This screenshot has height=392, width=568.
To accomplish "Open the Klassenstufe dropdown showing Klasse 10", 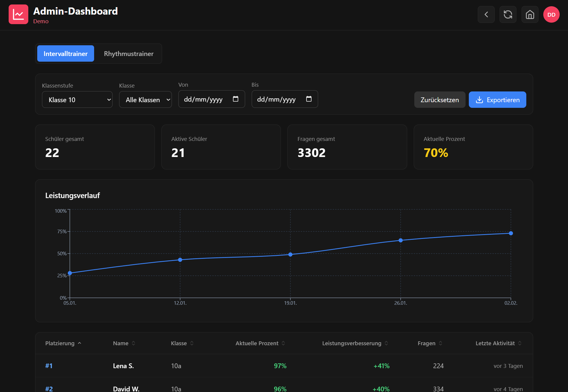I will [x=77, y=99].
